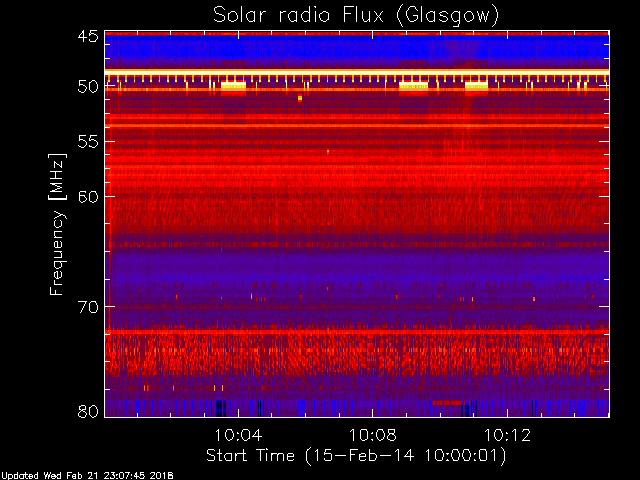Click the '60' frequency tick label
Viewport: 640px width, 480px height.
point(88,197)
